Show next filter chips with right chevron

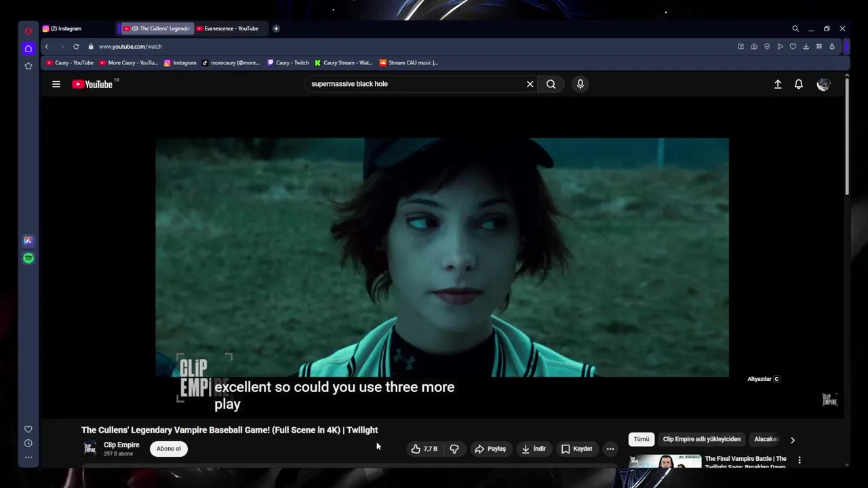click(x=792, y=440)
